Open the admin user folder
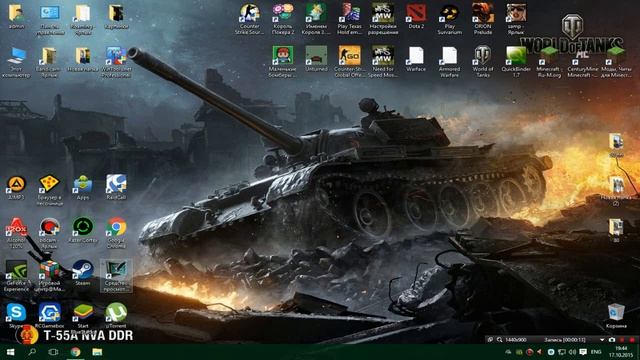This screenshot has height=360, width=640. pos(16,16)
